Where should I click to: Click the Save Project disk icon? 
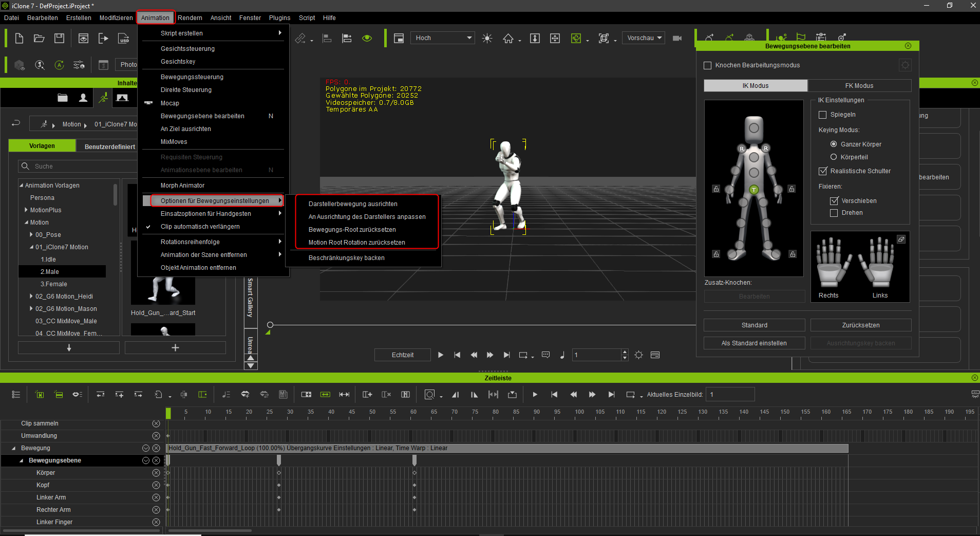tap(60, 38)
